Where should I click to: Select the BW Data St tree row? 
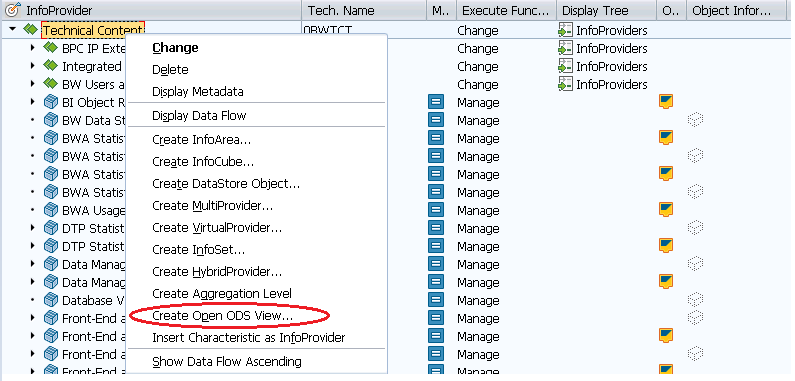pyautogui.click(x=93, y=120)
